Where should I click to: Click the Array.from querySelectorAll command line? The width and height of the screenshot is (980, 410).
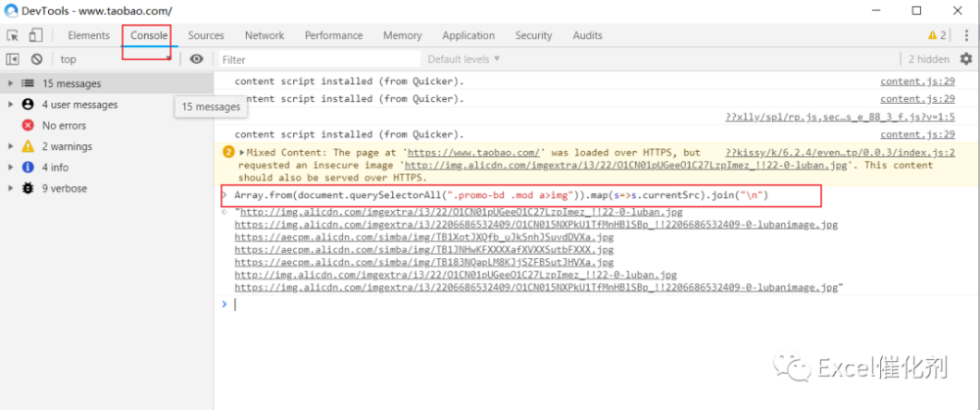[501, 196]
